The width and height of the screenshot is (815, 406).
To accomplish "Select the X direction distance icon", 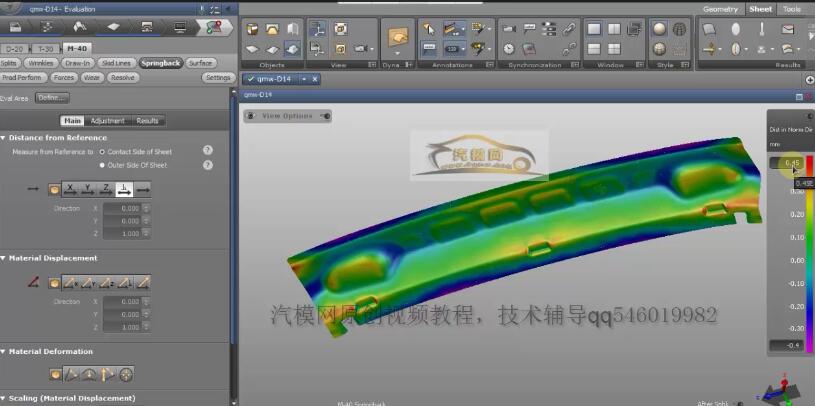I will point(71,188).
